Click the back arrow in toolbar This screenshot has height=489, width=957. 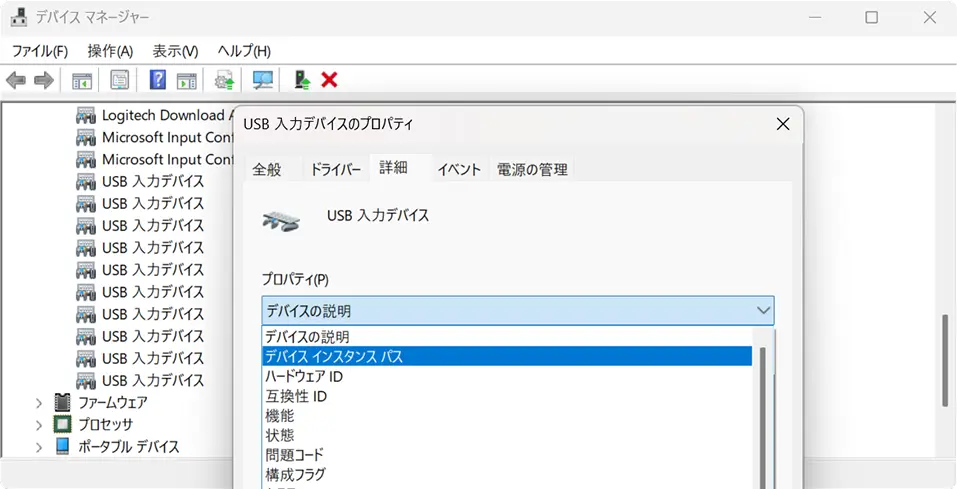(16, 80)
